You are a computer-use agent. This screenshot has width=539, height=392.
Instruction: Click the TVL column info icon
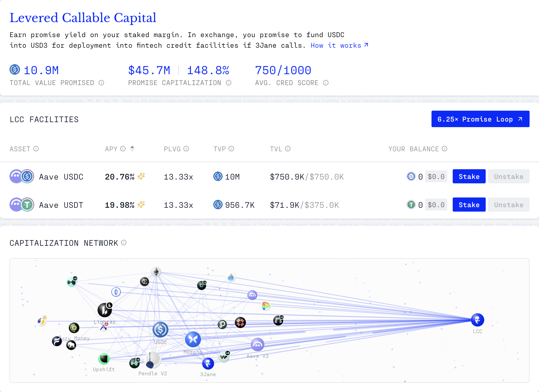pos(288,149)
